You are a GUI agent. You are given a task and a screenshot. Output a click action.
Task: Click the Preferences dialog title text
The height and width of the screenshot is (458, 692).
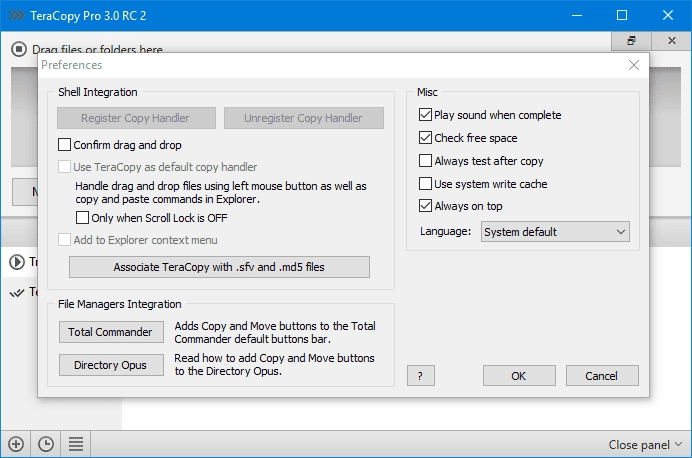pos(71,65)
